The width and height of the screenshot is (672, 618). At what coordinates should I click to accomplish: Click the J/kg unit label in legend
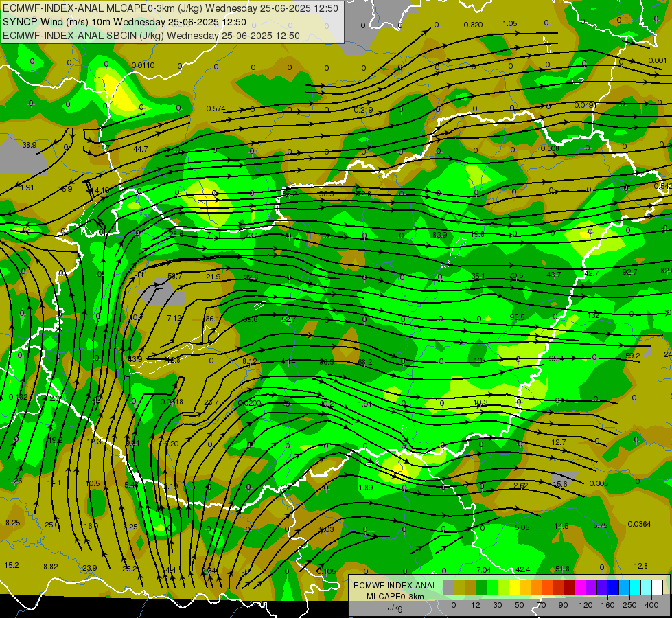click(x=395, y=608)
